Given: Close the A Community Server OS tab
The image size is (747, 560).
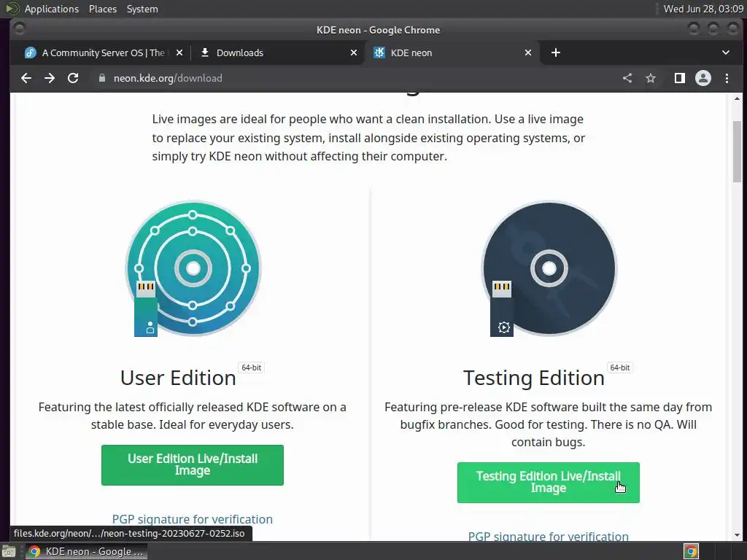Looking at the screenshot, I should click(x=179, y=52).
